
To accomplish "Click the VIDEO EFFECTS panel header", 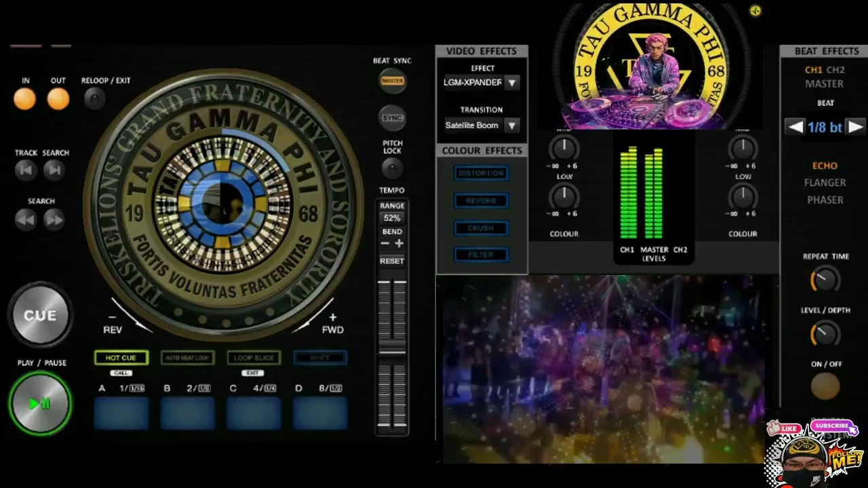I will 481,51.
